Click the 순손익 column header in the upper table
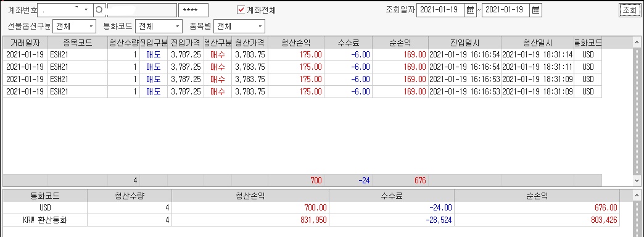Image resolution: width=644 pixels, height=237 pixels. (400, 43)
